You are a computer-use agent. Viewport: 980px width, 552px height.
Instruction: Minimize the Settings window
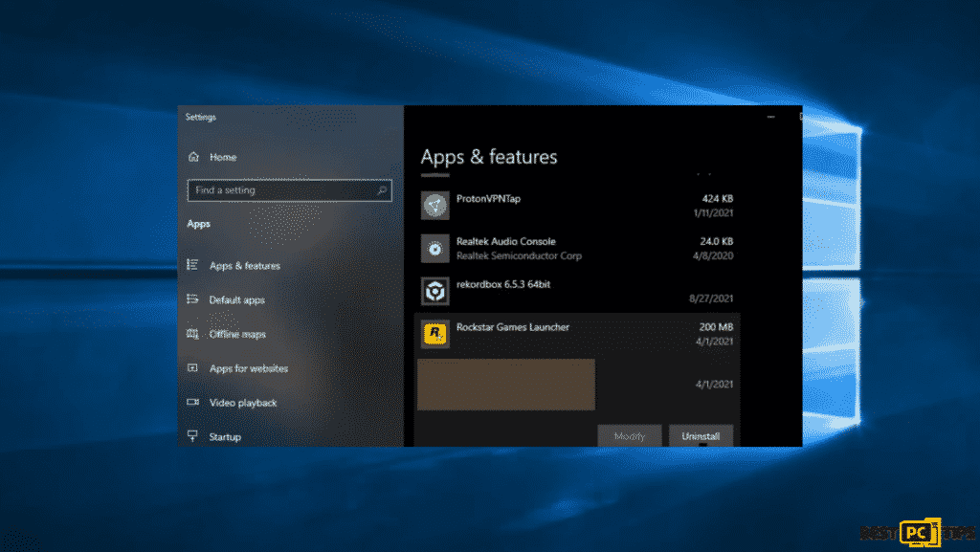pyautogui.click(x=770, y=117)
